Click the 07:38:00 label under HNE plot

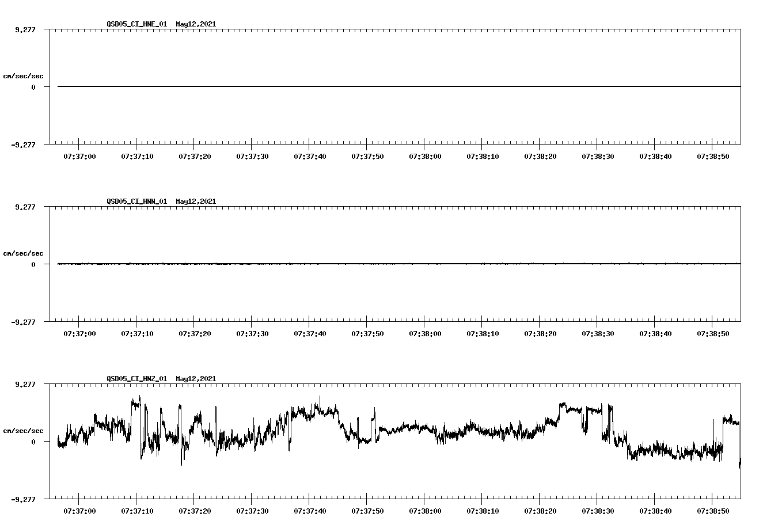[x=425, y=157]
